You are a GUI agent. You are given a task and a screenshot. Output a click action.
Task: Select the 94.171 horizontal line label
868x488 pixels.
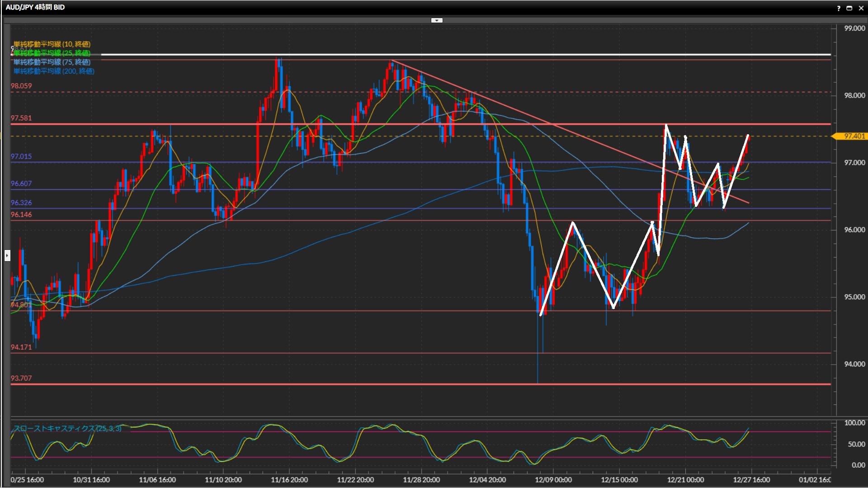coord(21,347)
